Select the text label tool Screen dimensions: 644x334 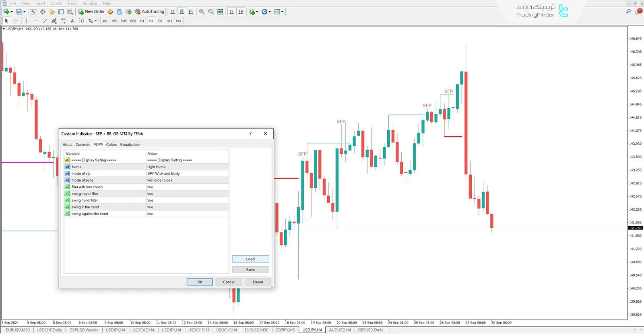point(72,21)
